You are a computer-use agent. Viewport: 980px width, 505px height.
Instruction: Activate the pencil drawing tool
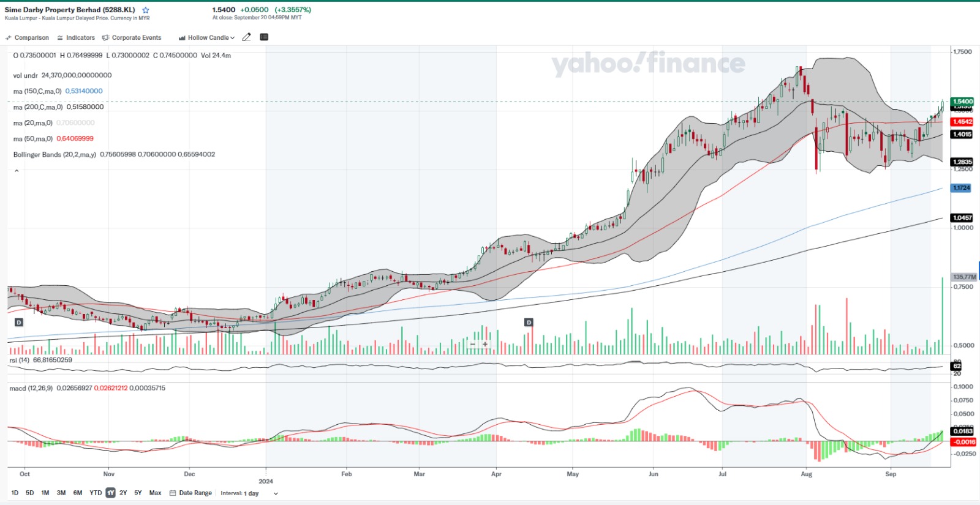coord(246,37)
